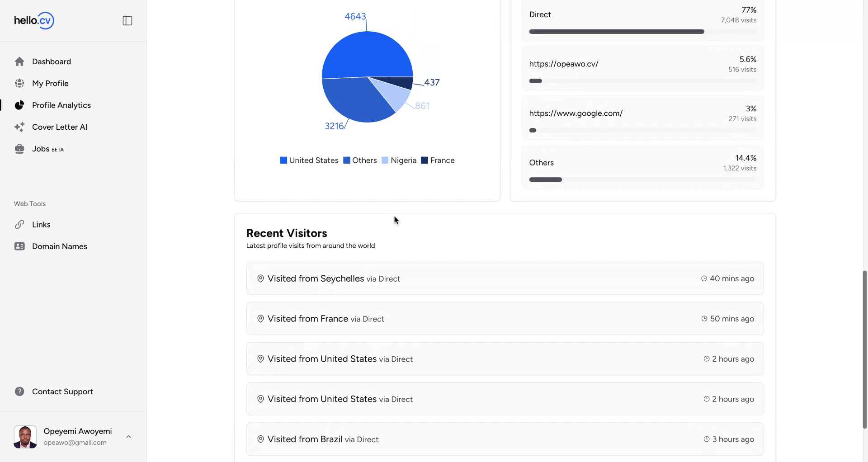The width and height of the screenshot is (868, 462).
Task: Click the https://opeawo.cv/ referrer row
Action: point(642,69)
